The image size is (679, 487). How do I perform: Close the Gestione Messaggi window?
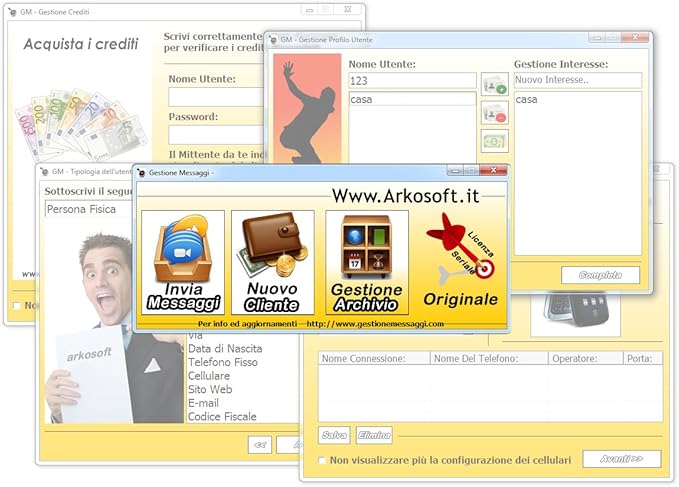pos(493,170)
